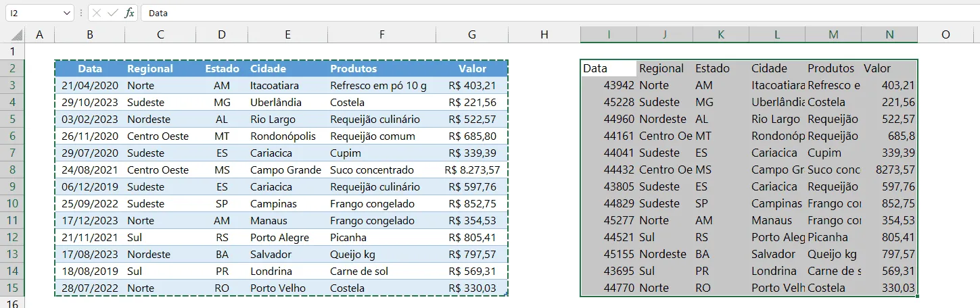The height and width of the screenshot is (308, 980).
Task: Click the Select All corner triangle
Action: 16,34
